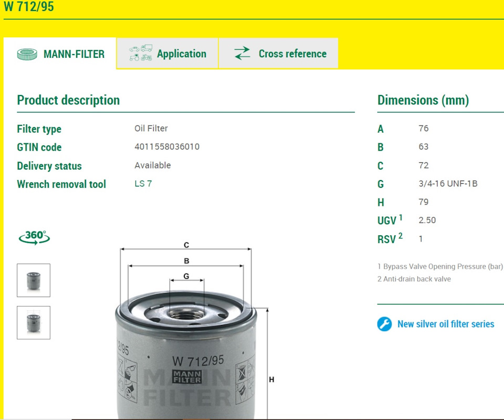Click the GTIN code value 4011558036010

[x=167, y=147]
